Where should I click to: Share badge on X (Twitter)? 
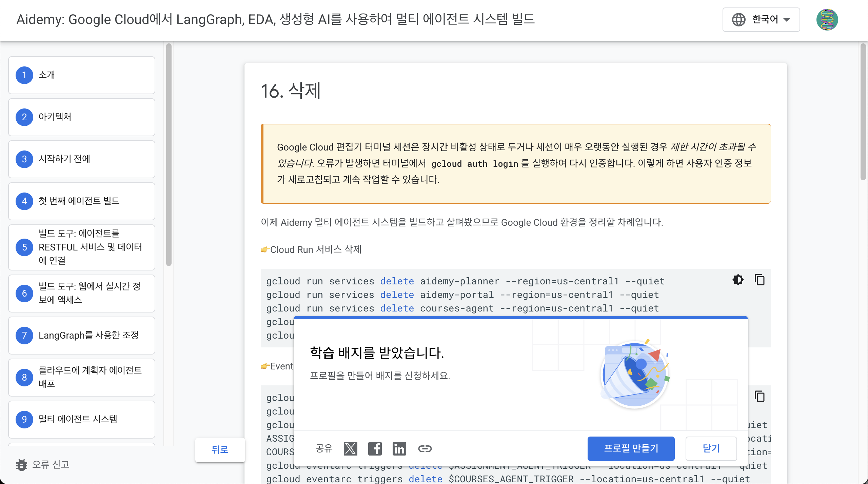(350, 449)
